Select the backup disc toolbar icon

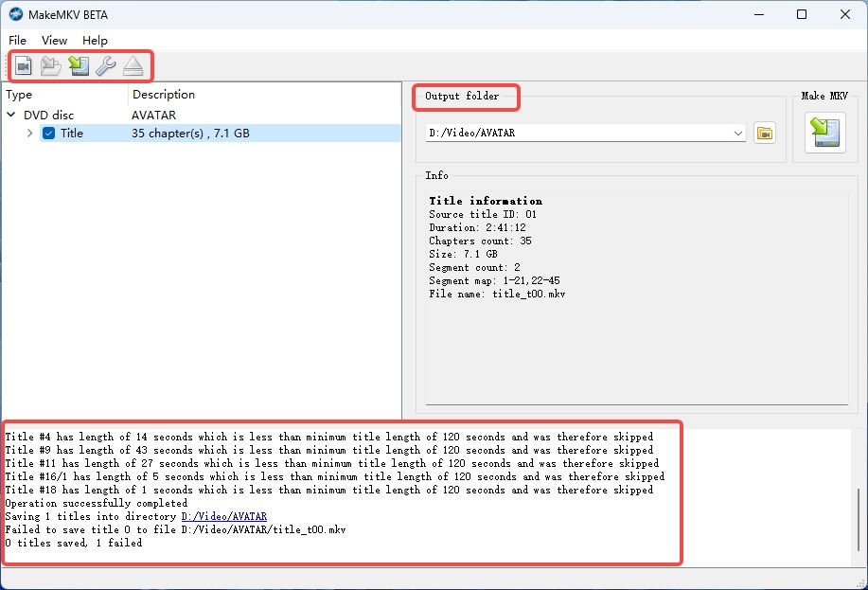(x=79, y=65)
